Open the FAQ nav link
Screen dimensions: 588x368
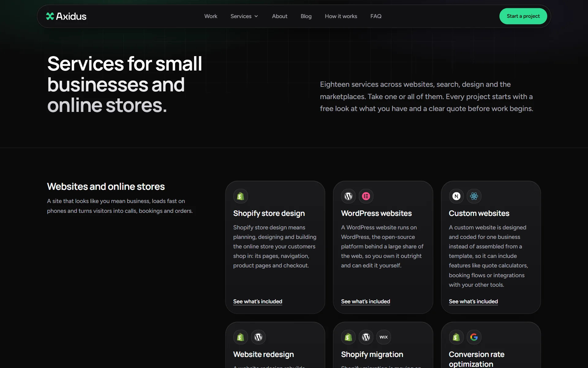coord(376,16)
